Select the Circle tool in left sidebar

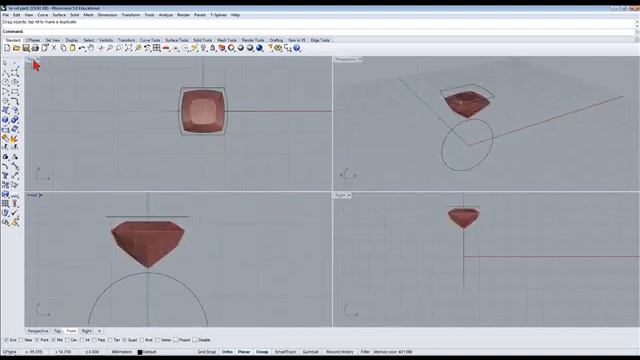pyautogui.click(x=5, y=82)
